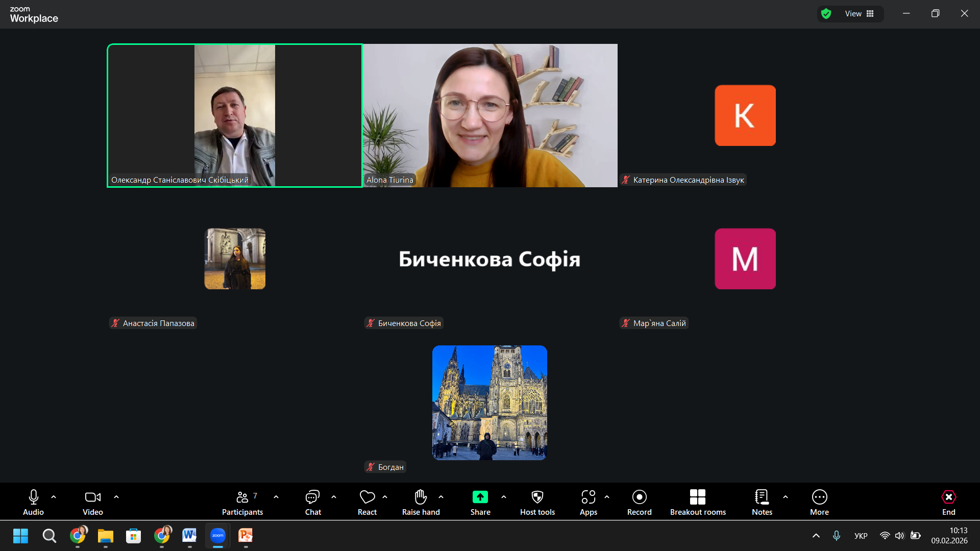This screenshot has width=980, height=551.
Task: Open Breakout rooms icon
Action: click(697, 497)
